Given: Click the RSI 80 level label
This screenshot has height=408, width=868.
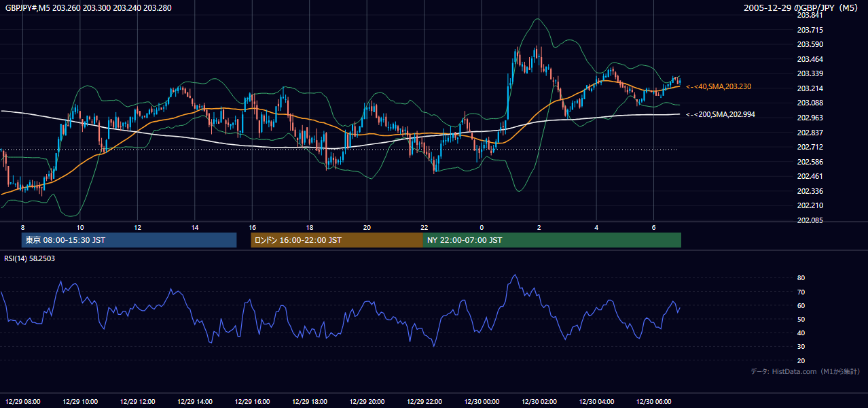Looking at the screenshot, I should click(x=801, y=278).
